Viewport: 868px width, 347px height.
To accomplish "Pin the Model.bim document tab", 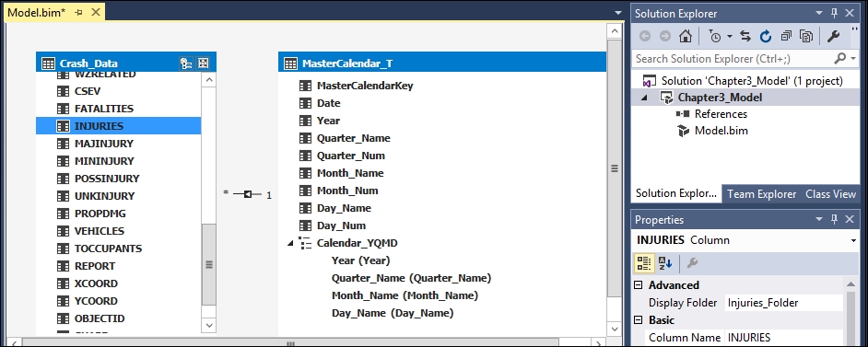I will coord(78,12).
